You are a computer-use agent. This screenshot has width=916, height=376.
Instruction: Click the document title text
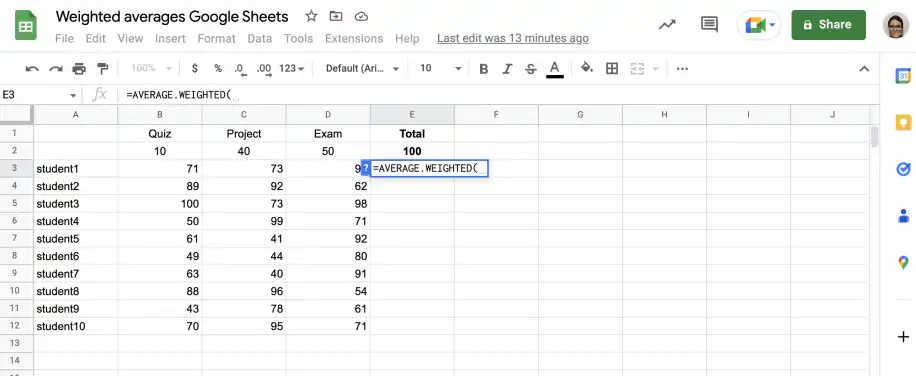pos(172,17)
